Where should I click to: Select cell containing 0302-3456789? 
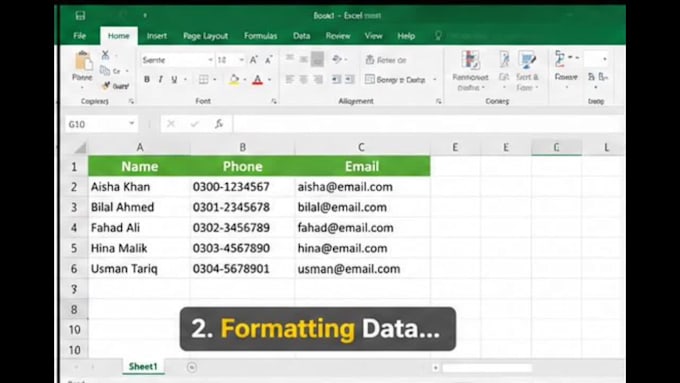242,228
